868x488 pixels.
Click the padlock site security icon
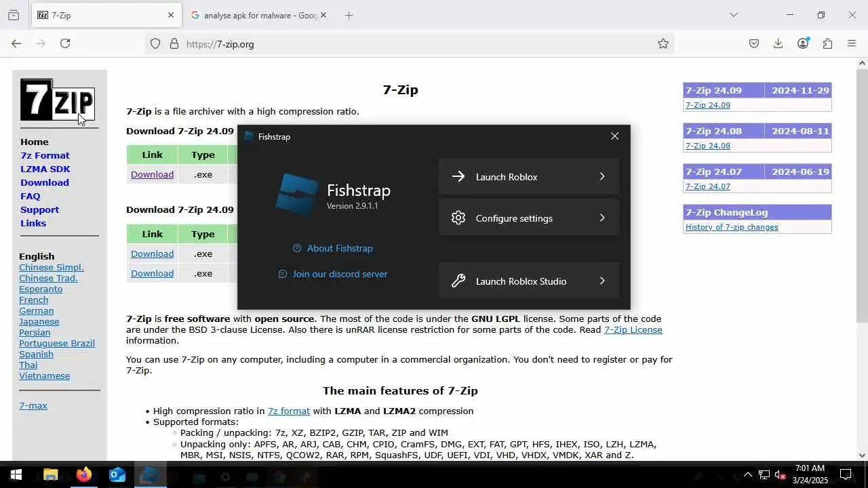coord(174,43)
